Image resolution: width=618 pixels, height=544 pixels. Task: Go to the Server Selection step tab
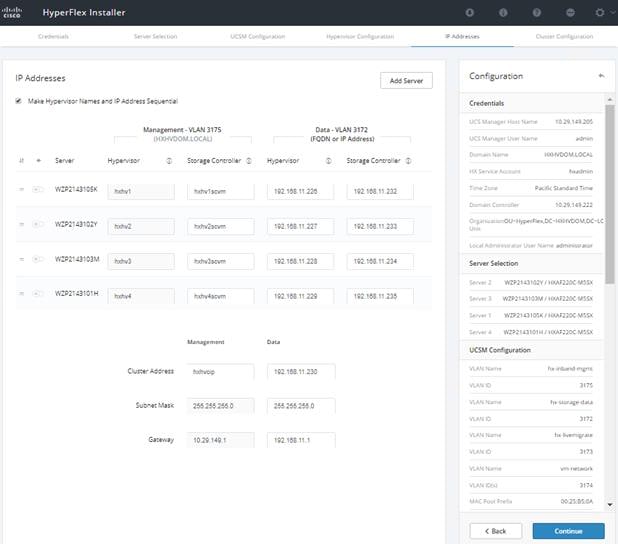[155, 36]
